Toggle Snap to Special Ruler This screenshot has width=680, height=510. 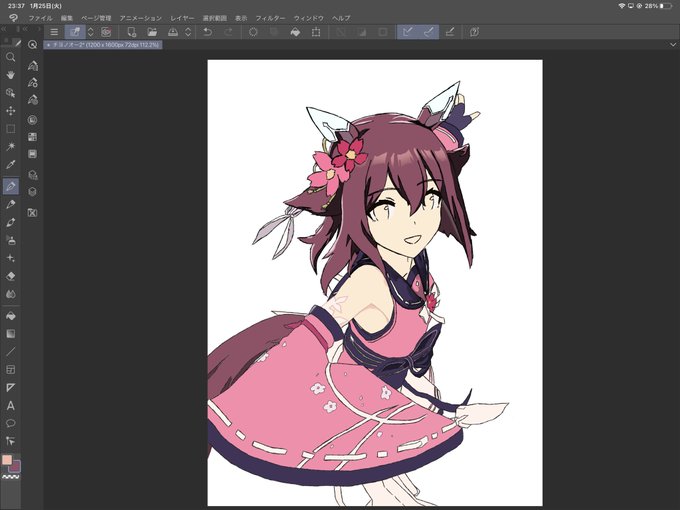coord(428,32)
